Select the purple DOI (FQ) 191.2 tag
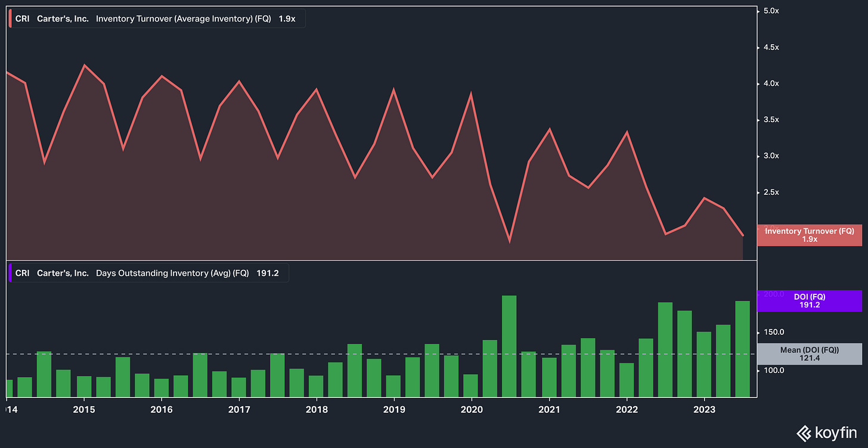Screen dimensions: 868x448 (x=810, y=300)
